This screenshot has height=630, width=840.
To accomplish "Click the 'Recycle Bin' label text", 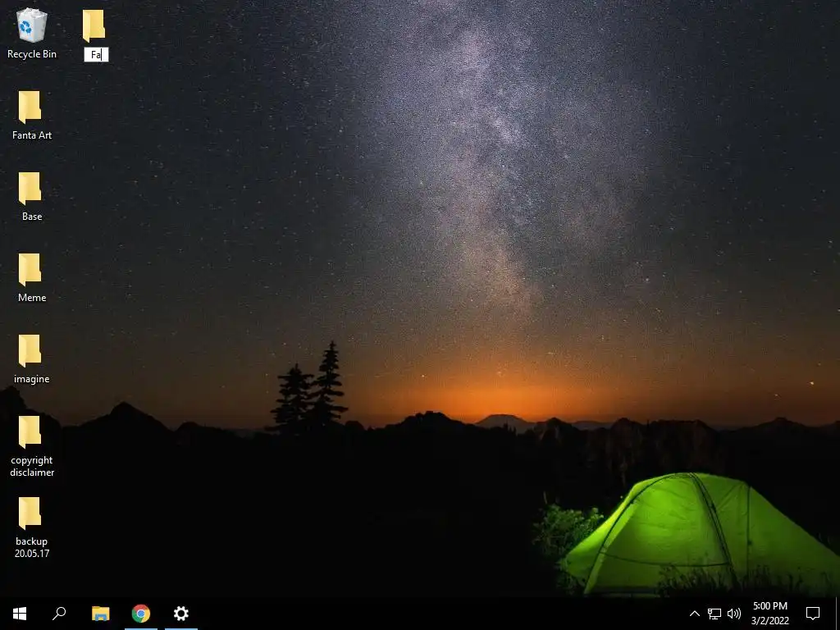I will point(32,54).
